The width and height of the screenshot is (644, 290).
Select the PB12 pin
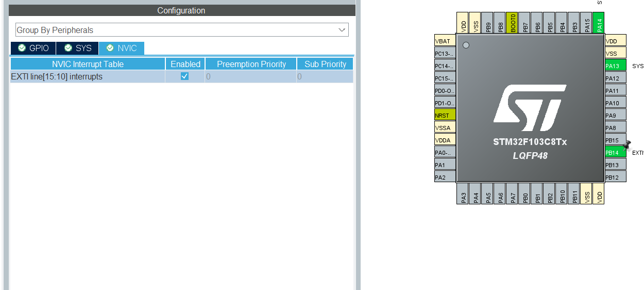point(616,177)
